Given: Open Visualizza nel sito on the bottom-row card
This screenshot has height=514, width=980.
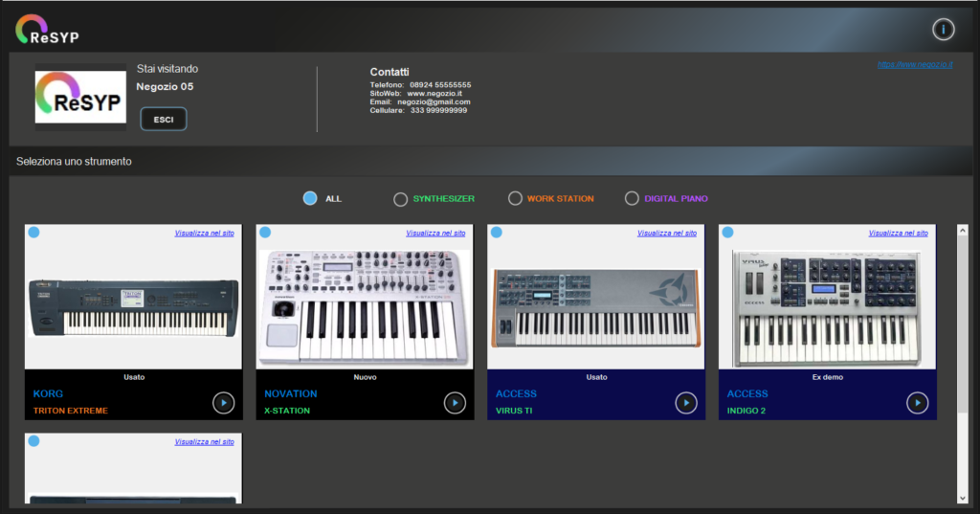Looking at the screenshot, I should [205, 441].
